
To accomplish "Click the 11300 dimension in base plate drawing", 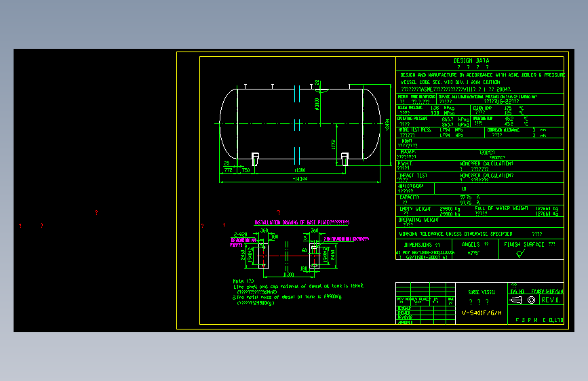I will pos(288,275).
